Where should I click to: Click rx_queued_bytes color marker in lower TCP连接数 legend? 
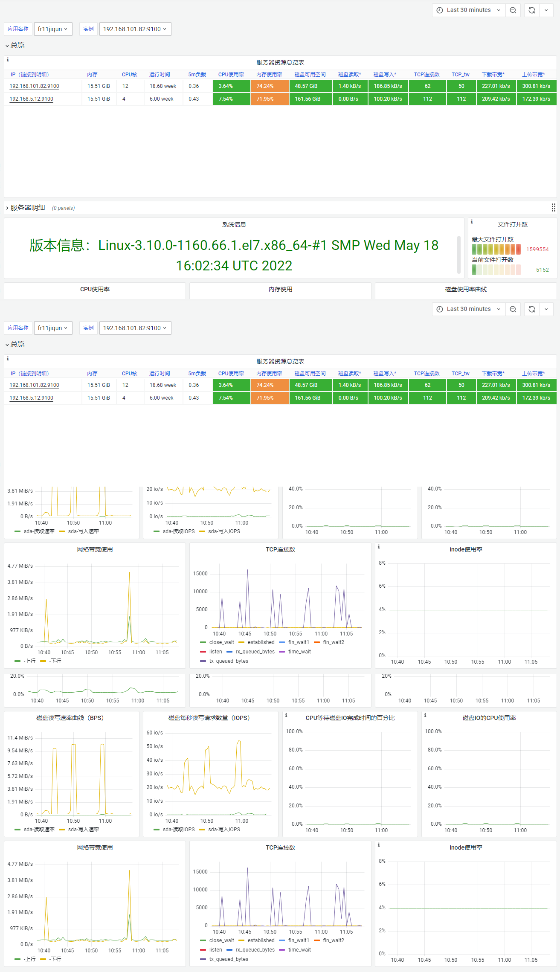pos(229,950)
